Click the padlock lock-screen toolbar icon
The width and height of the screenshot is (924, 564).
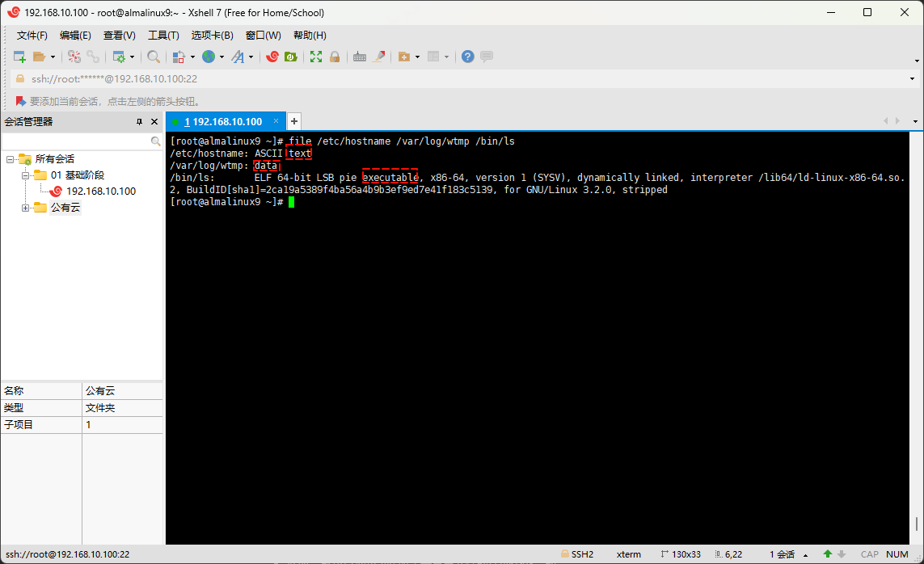pyautogui.click(x=335, y=57)
